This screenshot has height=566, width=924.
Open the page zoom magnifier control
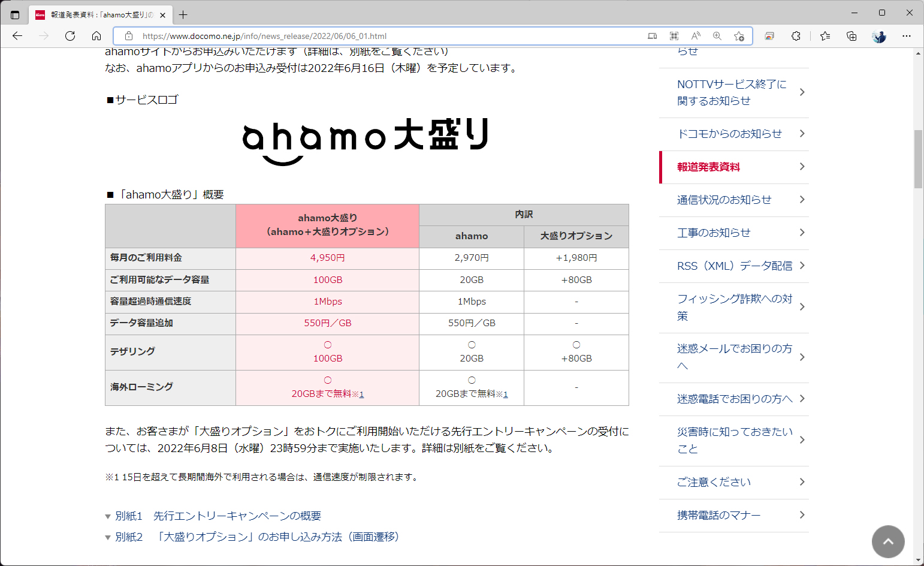click(x=717, y=36)
